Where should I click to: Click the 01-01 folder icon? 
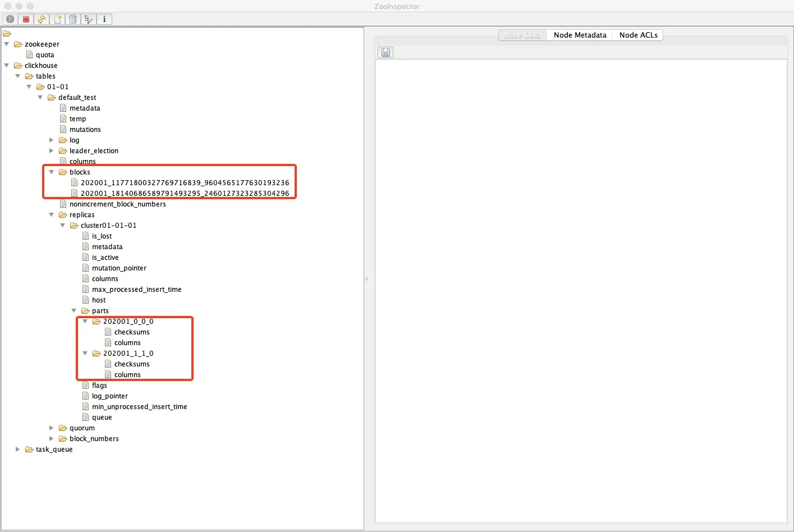pos(40,87)
